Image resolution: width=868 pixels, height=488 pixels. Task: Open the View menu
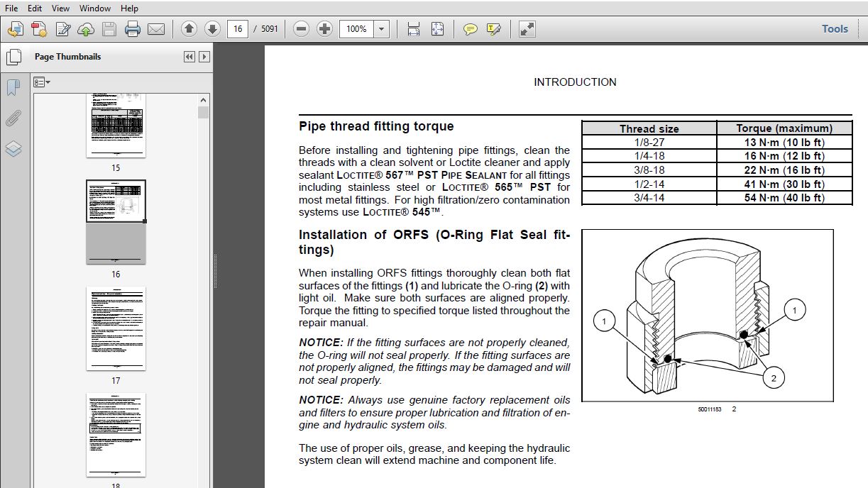61,8
